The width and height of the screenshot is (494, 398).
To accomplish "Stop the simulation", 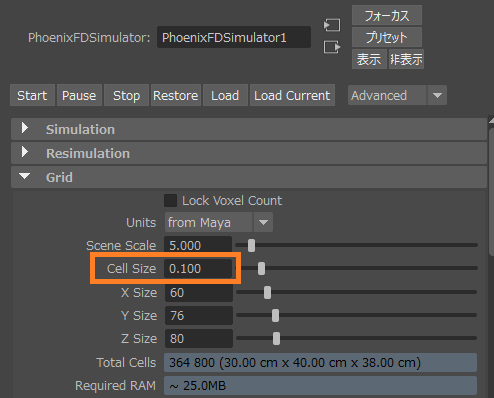I will pos(126,95).
